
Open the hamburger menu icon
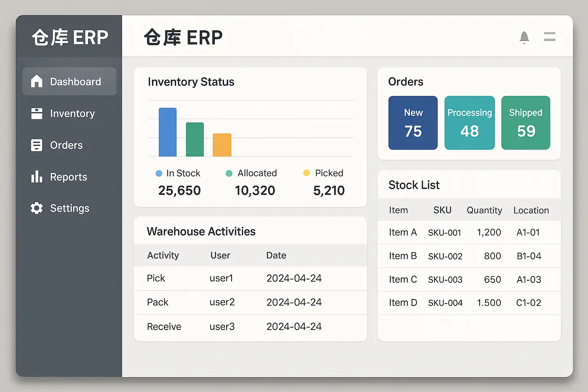coord(549,37)
